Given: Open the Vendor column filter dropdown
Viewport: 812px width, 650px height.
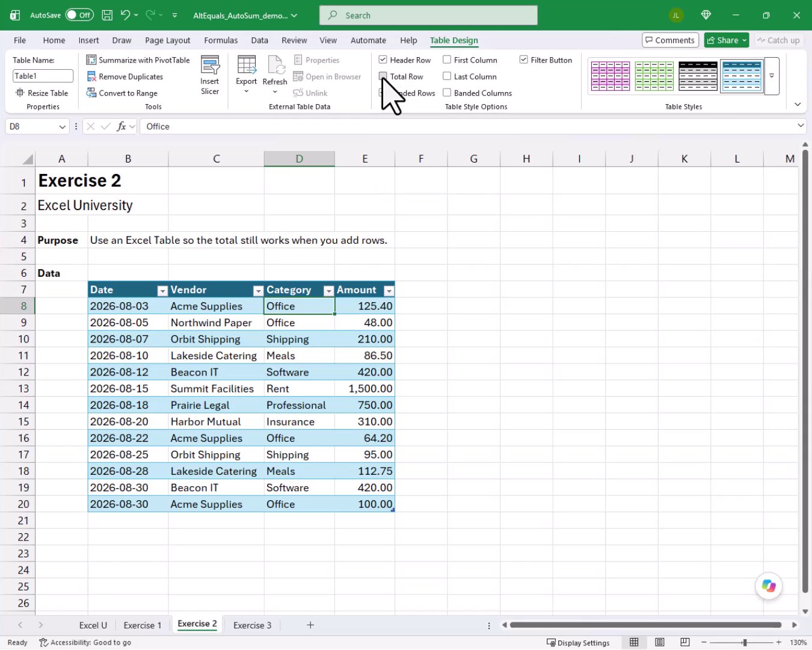Looking at the screenshot, I should coord(258,291).
